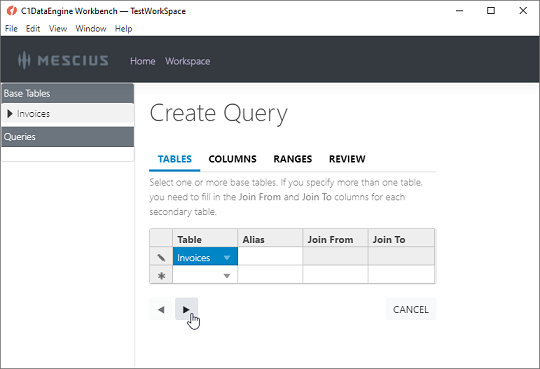Expand the Invoices tree node
Screen dimensions: 540x369
click(x=10, y=113)
